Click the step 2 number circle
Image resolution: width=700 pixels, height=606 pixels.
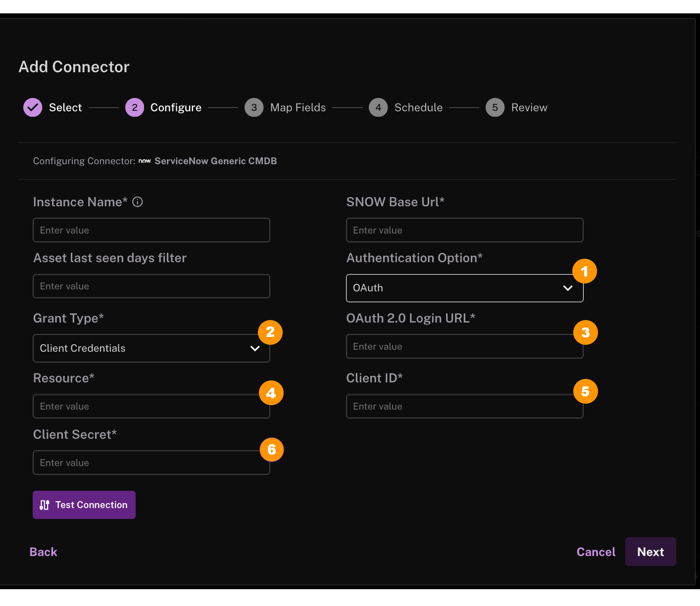pos(135,107)
